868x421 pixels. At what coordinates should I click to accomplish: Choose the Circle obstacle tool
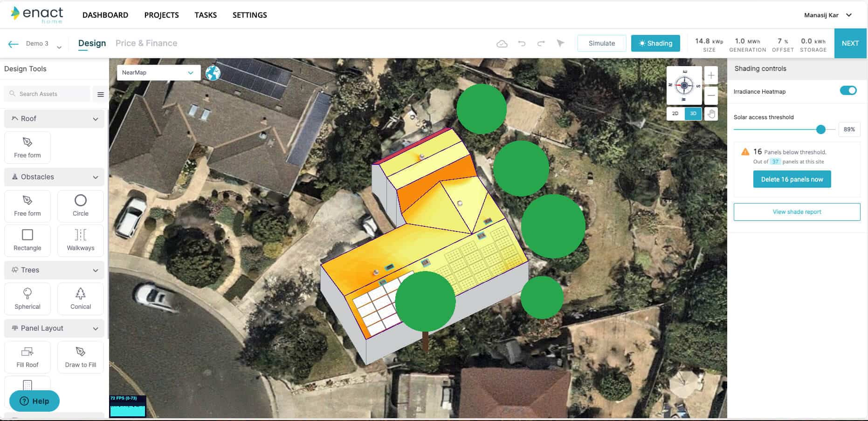80,205
